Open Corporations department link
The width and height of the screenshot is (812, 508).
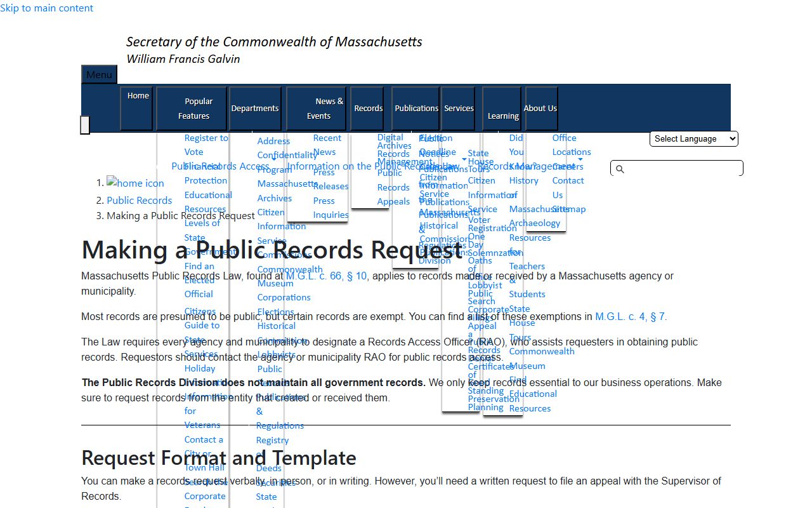284,297
